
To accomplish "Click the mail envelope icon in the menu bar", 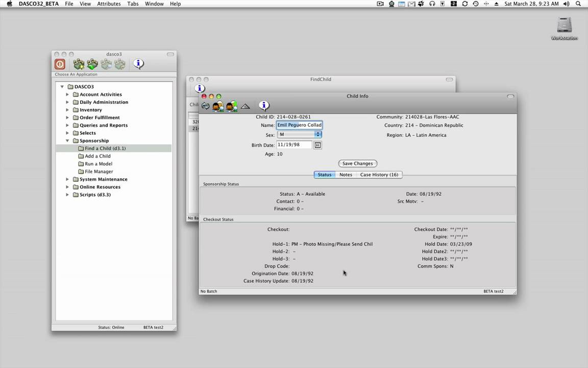I will tap(411, 4).
